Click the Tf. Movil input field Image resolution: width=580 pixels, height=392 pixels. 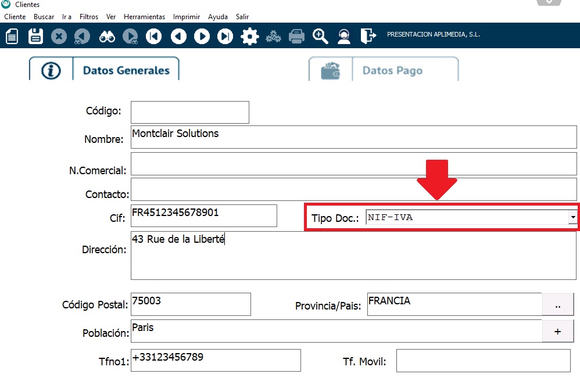click(x=483, y=361)
